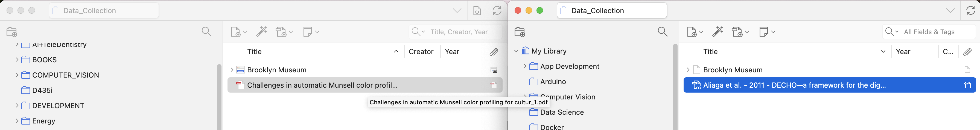Click collection search magnifier in right window
Screen dimensions: 980x130
[662, 32]
